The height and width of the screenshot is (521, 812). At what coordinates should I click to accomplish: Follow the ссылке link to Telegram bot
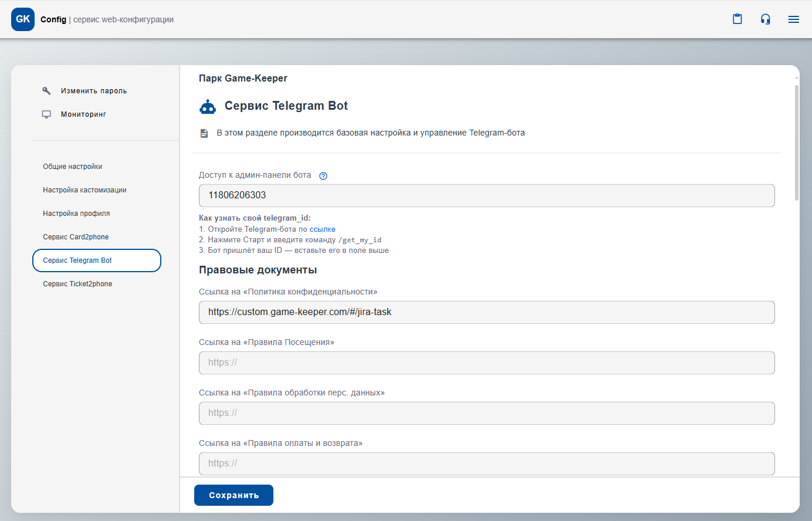[x=322, y=229]
